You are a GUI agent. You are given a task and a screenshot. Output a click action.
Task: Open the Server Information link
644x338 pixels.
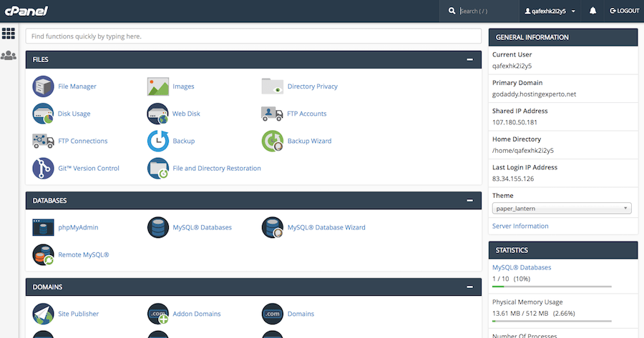(520, 226)
